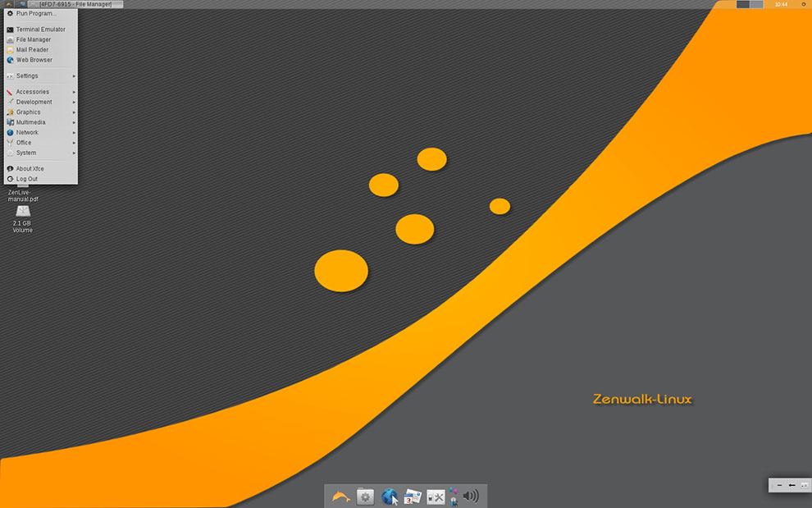Switch to the second (light) workspace in pager
Screen dimensions: 812x508
[x=756, y=4]
